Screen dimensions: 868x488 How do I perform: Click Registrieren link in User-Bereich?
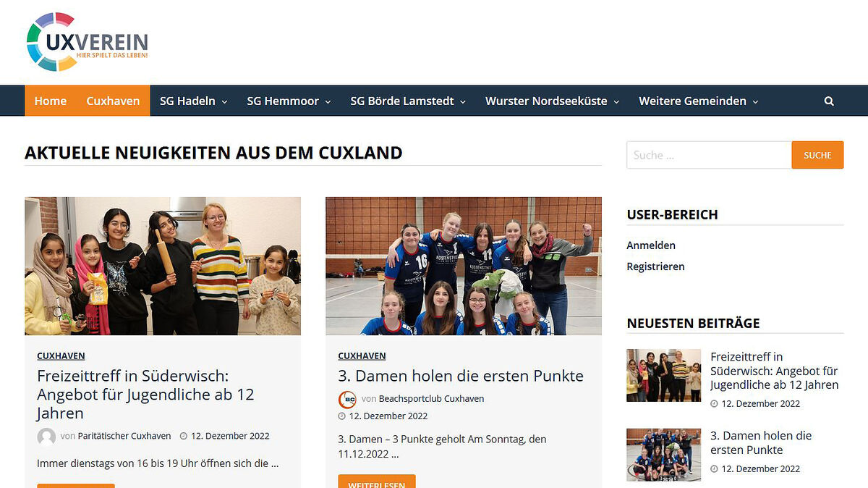tap(655, 266)
